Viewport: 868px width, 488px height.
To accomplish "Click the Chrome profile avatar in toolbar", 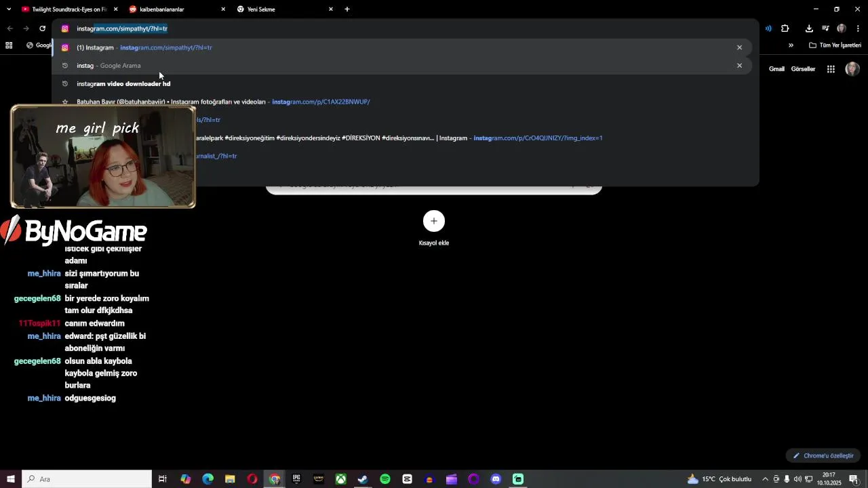I will click(x=842, y=28).
